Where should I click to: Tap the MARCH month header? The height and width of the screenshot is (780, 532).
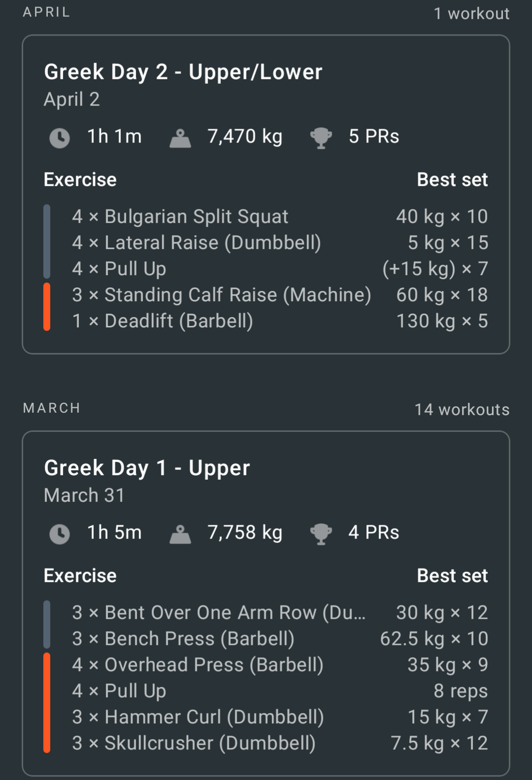52,408
